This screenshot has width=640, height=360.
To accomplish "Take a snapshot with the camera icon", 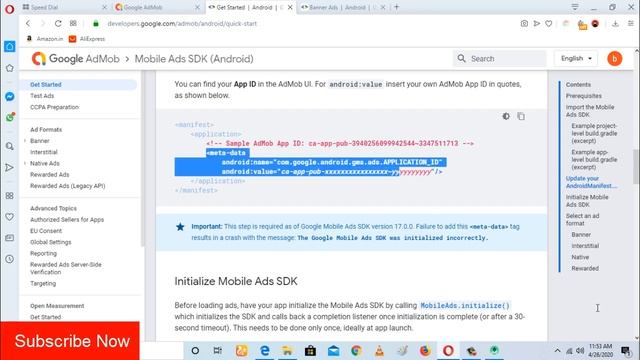I will pyautogui.click(x=524, y=24).
